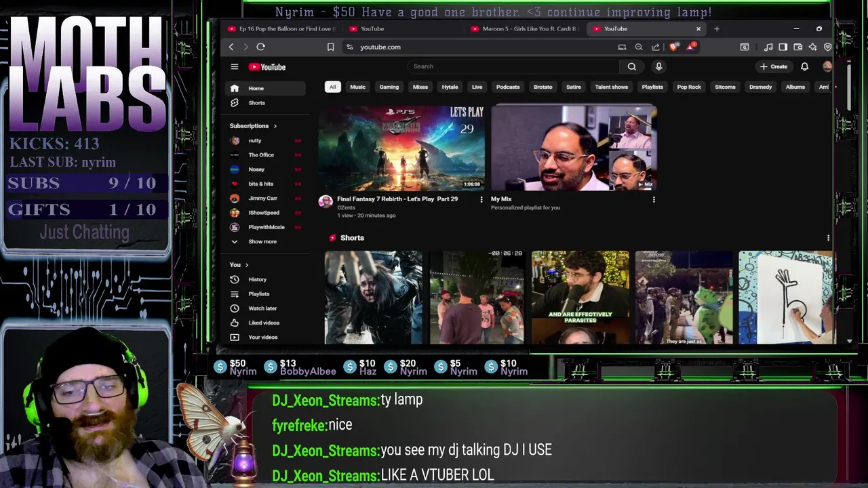Open the Shorts sidebar item

(x=265, y=102)
